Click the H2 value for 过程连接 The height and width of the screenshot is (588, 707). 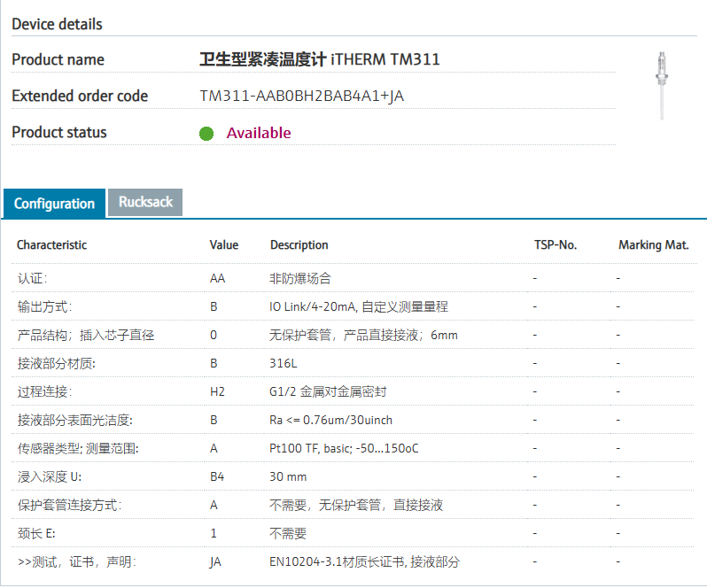pos(217,391)
